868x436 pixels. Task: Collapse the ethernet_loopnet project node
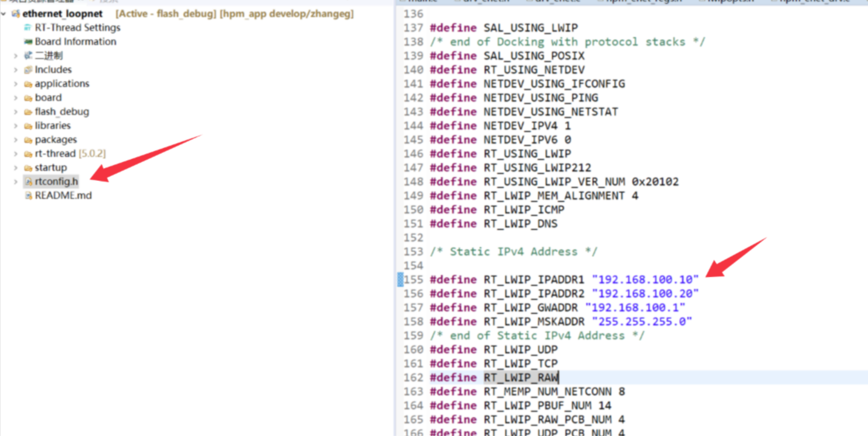point(4,13)
